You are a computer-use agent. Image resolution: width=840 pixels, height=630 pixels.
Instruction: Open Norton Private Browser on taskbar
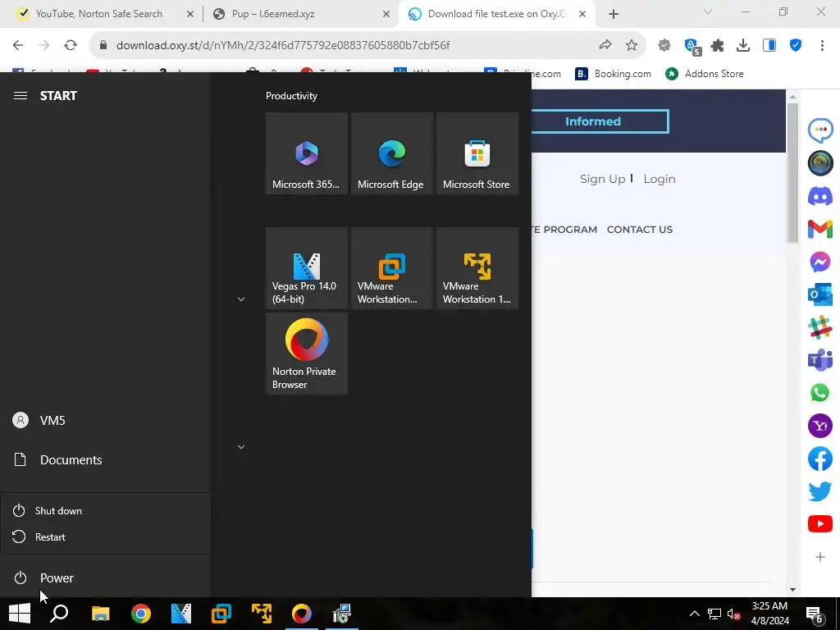[302, 614]
